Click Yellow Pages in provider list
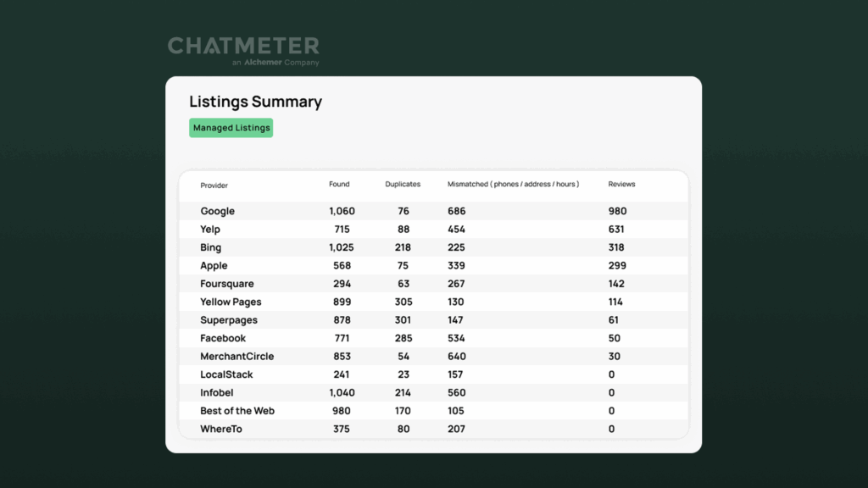The width and height of the screenshot is (868, 488). click(x=231, y=302)
